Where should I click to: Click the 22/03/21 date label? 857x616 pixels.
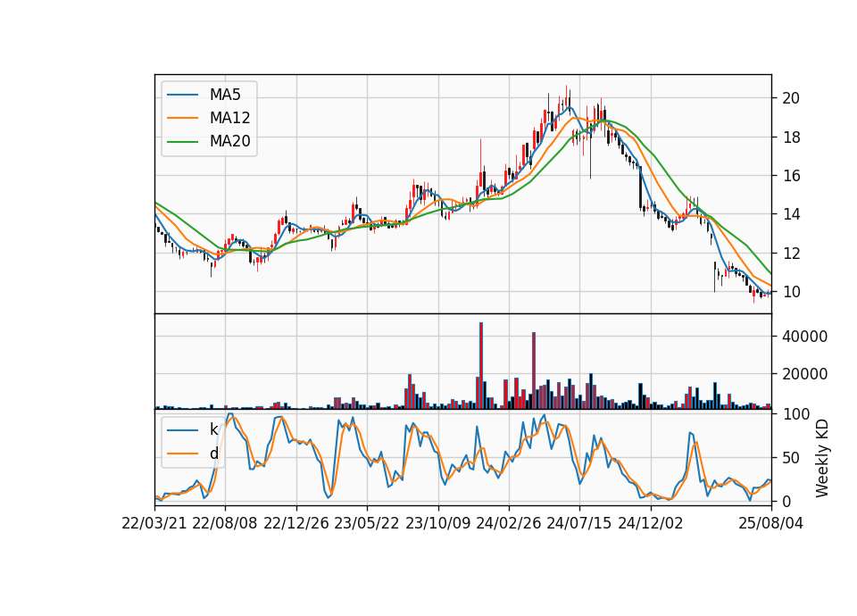click(154, 523)
